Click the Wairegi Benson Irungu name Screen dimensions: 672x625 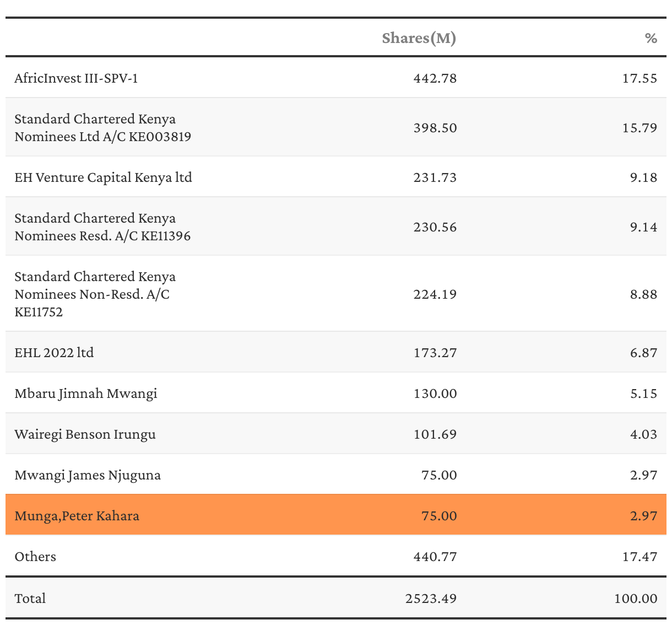(85, 434)
